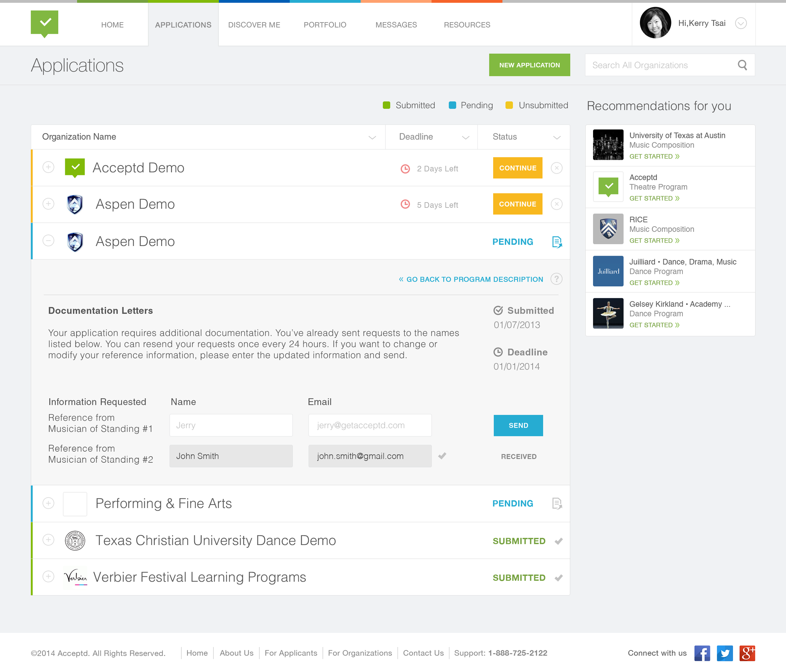
Task: Open the Status column dropdown
Action: point(556,137)
